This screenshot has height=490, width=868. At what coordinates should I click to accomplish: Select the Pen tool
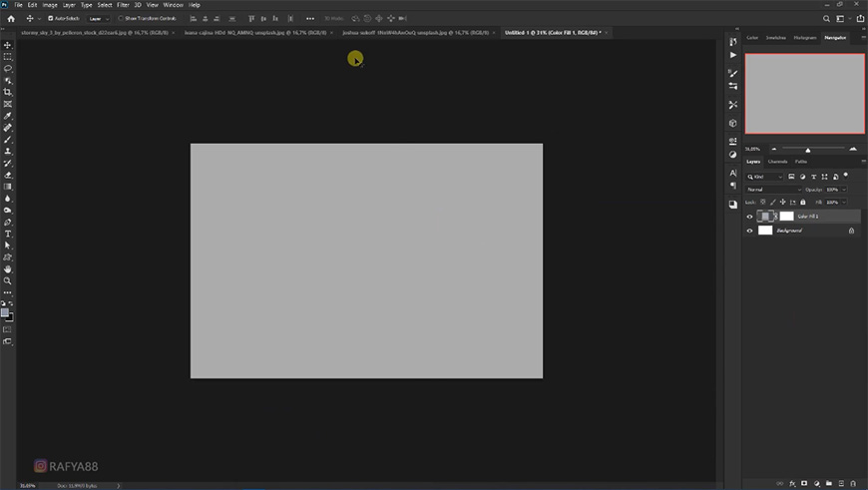8,222
